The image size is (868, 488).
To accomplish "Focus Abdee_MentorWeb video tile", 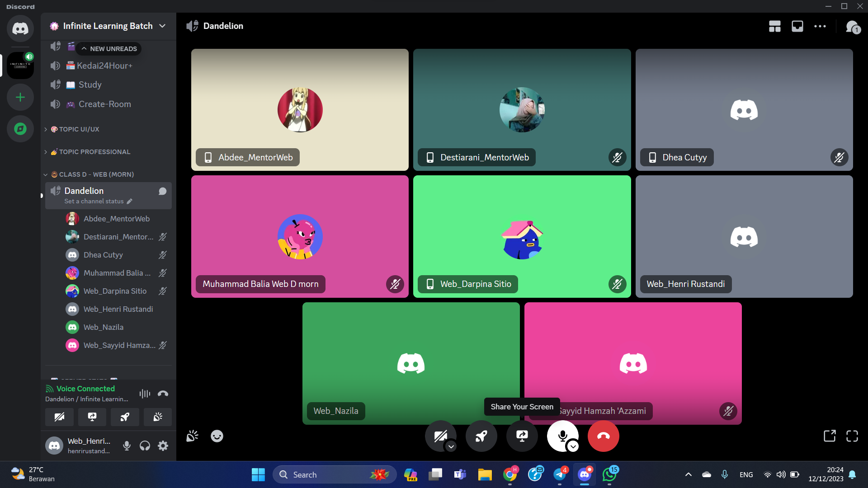I will (300, 110).
